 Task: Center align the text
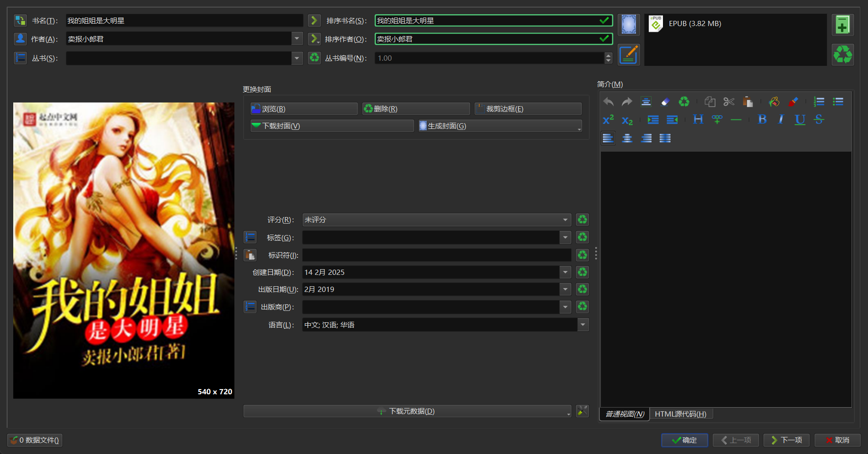627,138
